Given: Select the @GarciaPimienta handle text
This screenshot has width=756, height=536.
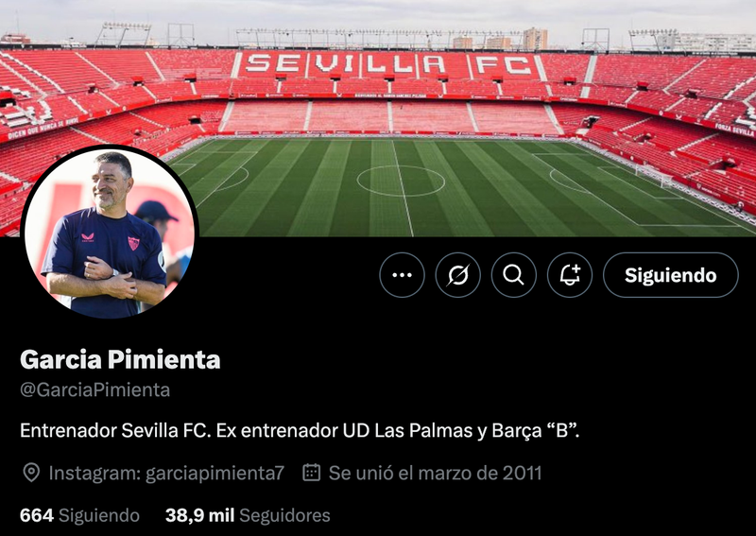Looking at the screenshot, I should tap(94, 389).
